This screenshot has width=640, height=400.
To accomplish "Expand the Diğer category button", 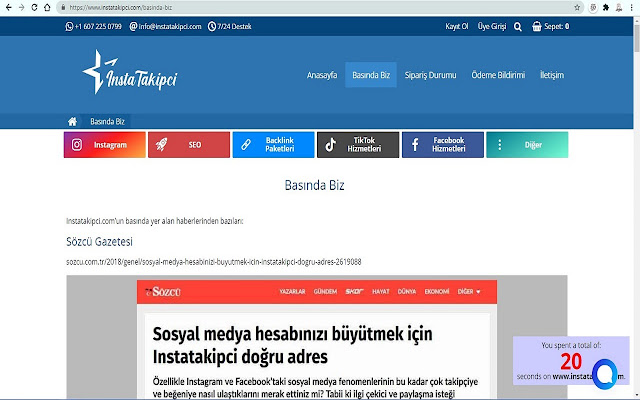I will [x=527, y=145].
